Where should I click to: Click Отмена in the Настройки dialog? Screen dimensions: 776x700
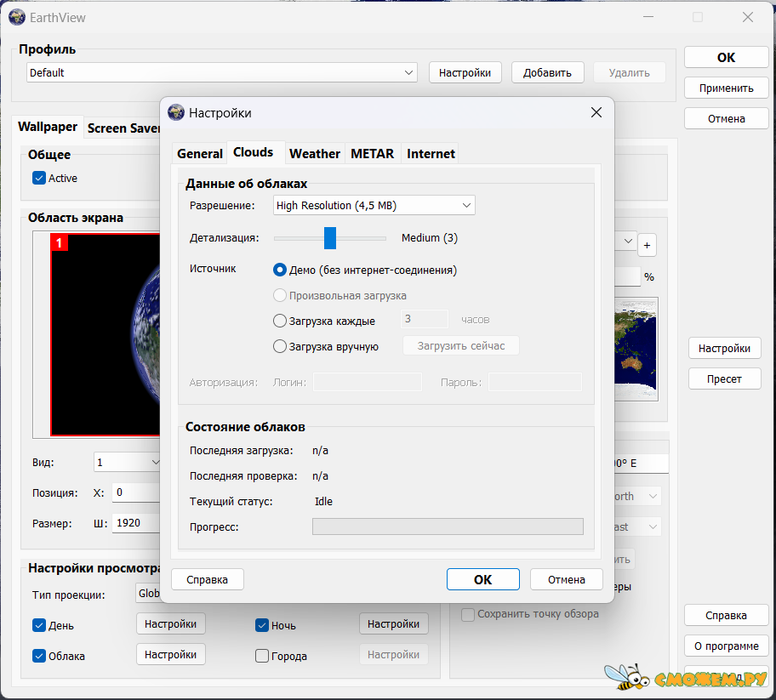coord(567,579)
